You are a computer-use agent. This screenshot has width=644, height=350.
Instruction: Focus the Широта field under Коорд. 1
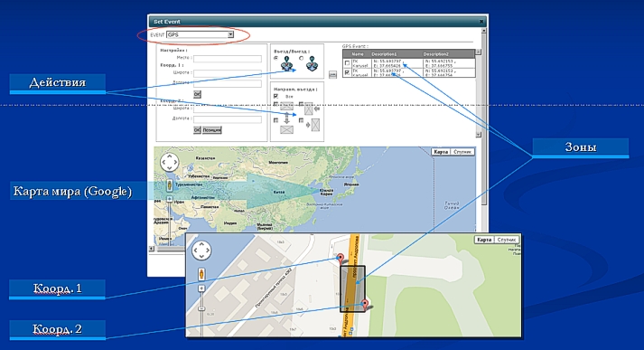coord(228,73)
